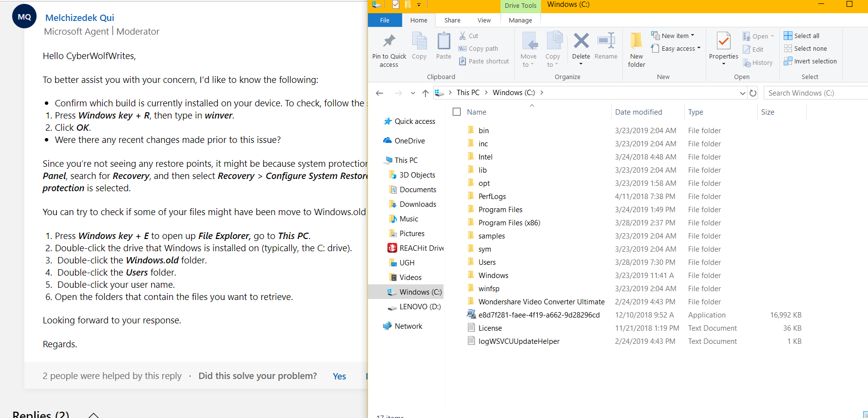Click the Back navigation arrow
The width and height of the screenshot is (868, 418).
click(x=380, y=93)
